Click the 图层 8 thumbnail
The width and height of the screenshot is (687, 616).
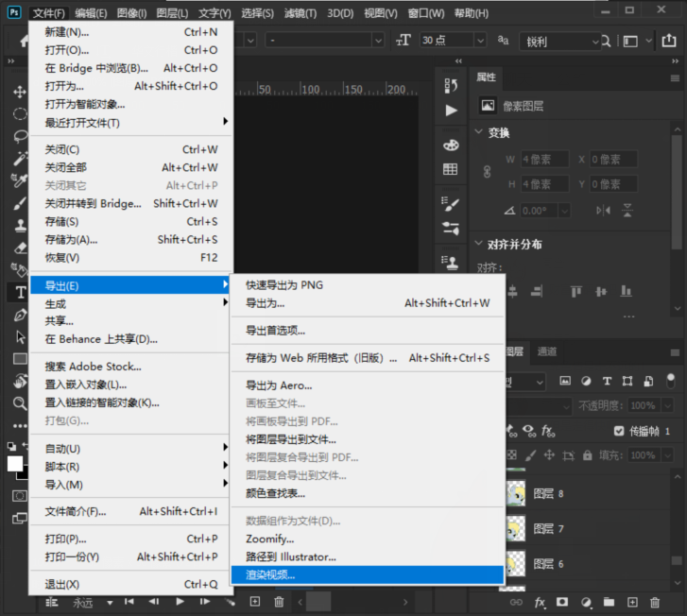(x=516, y=493)
